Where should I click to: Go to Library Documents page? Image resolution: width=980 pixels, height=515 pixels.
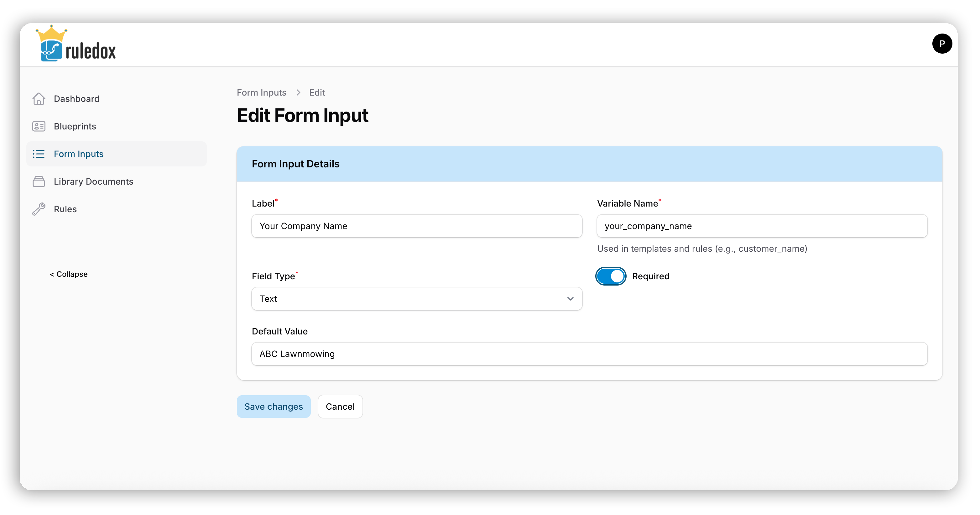94,181
